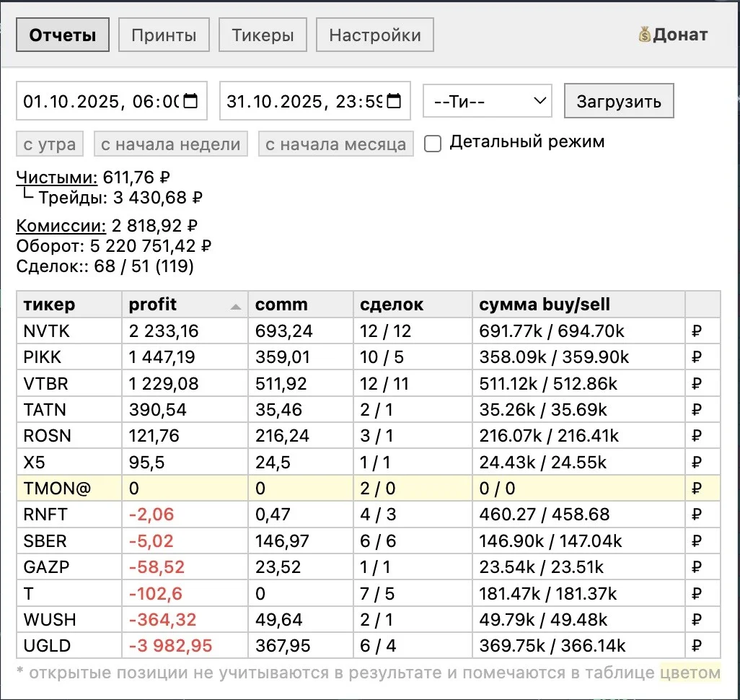Image resolution: width=740 pixels, height=700 pixels.
Task: Open the Настройки tab
Action: click(375, 35)
